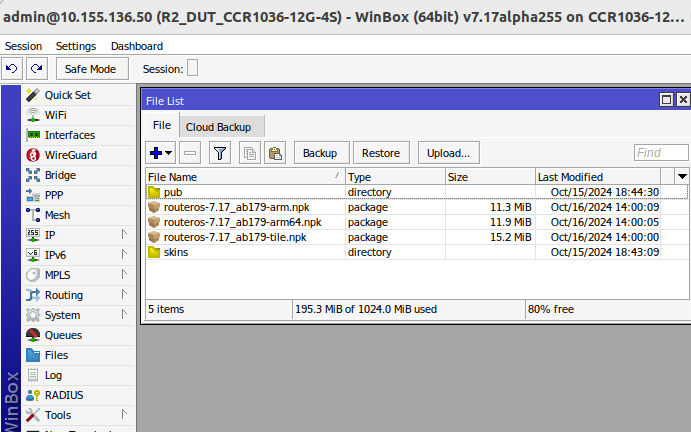Click the Copy icon in File List toolbar
This screenshot has height=432, width=691.
[250, 153]
